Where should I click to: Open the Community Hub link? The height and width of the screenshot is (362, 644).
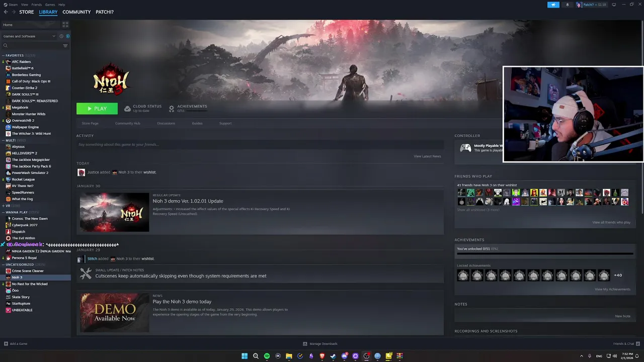point(128,123)
